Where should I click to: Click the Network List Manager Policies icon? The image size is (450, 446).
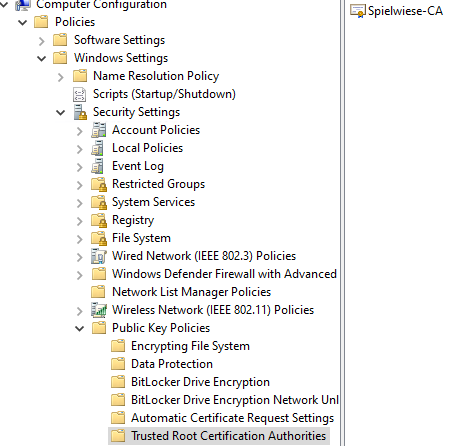[x=99, y=292]
